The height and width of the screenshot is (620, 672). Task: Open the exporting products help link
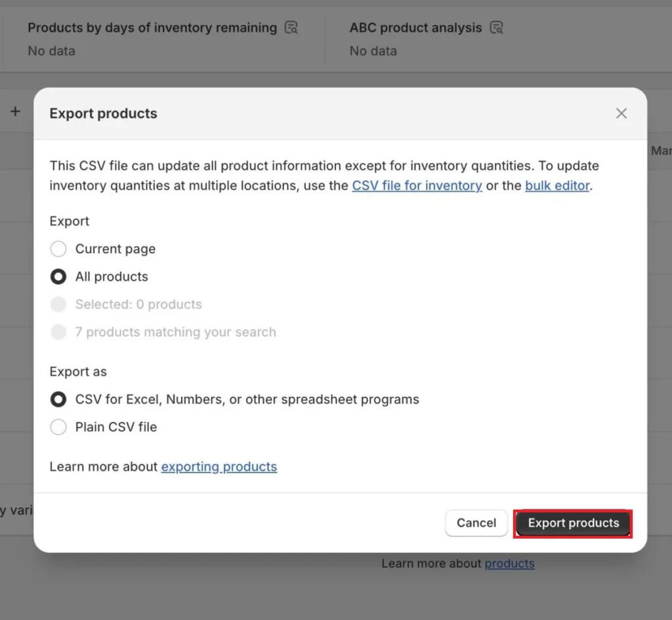[219, 467]
